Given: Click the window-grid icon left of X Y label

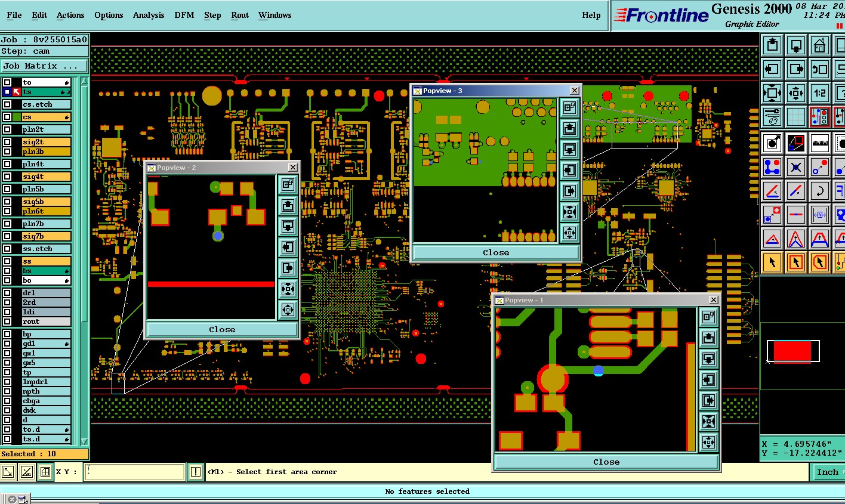Looking at the screenshot, I should click(45, 472).
